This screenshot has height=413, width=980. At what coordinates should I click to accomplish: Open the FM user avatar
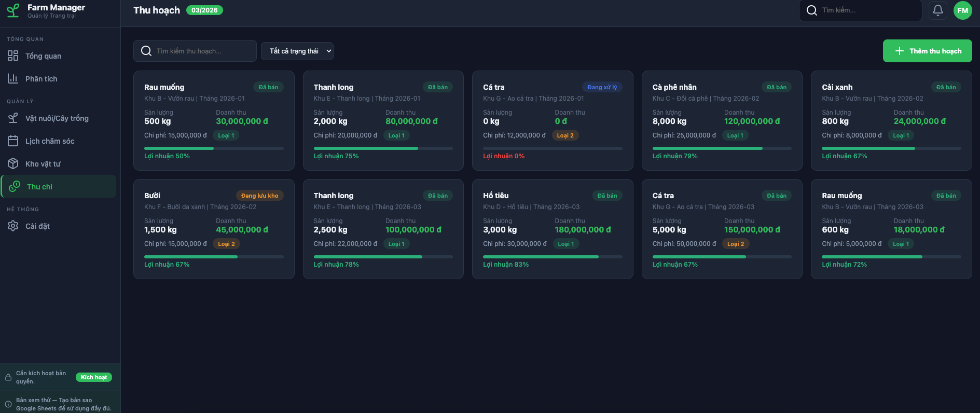point(962,10)
